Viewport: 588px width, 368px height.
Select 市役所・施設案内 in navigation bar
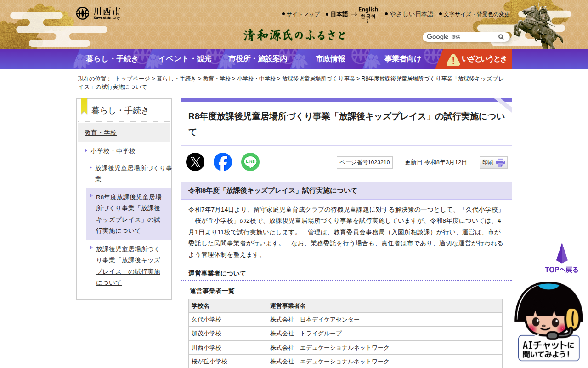(x=258, y=59)
